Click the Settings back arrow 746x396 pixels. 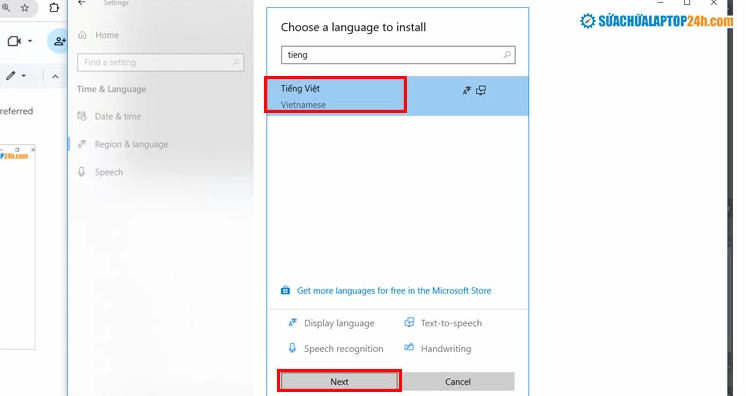pyautogui.click(x=82, y=2)
